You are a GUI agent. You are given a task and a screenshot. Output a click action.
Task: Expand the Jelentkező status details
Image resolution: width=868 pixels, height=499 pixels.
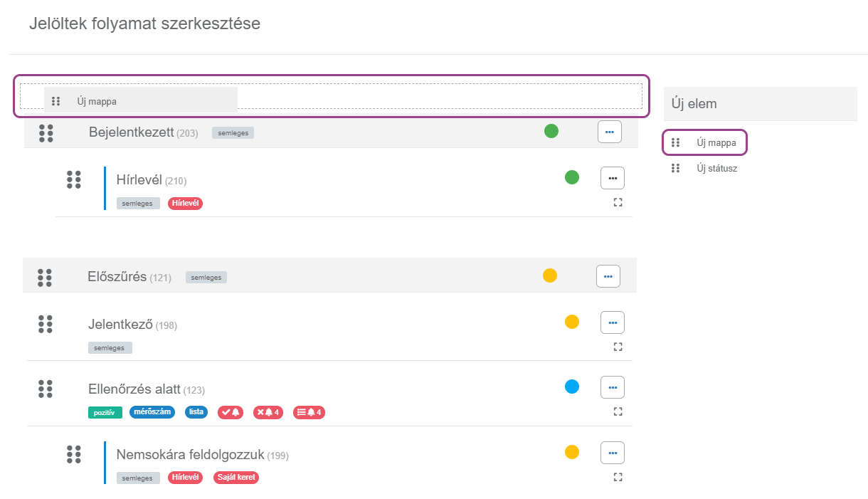point(618,347)
